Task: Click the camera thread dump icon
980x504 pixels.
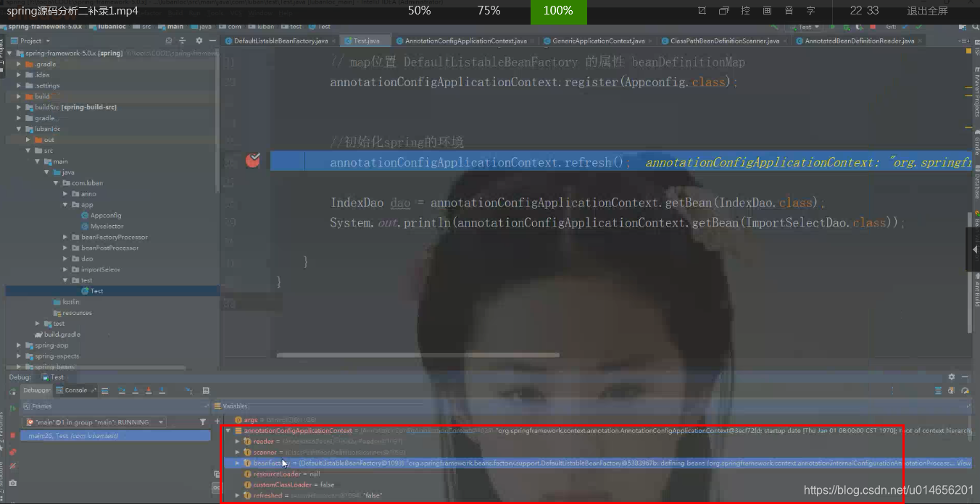Action: coord(12,483)
